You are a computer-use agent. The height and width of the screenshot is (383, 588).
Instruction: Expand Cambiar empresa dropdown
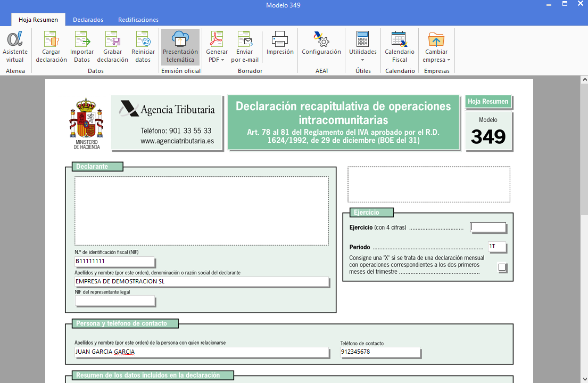pyautogui.click(x=436, y=46)
